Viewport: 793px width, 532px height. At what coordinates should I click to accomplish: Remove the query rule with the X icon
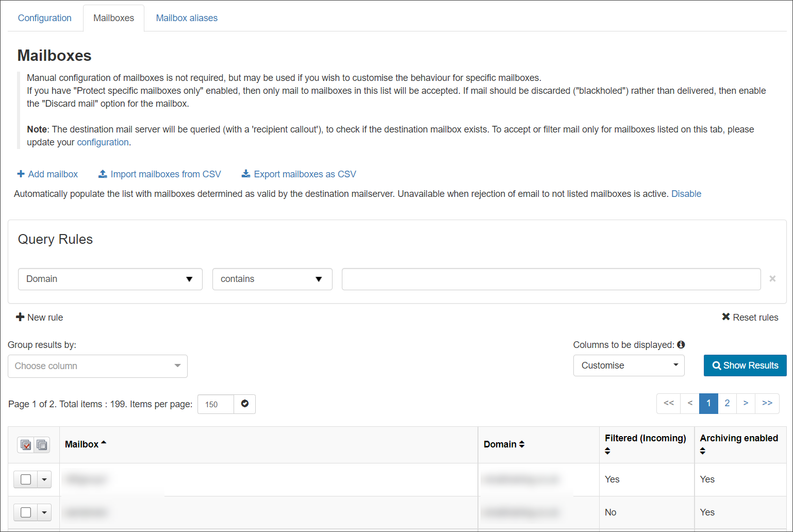(772, 279)
